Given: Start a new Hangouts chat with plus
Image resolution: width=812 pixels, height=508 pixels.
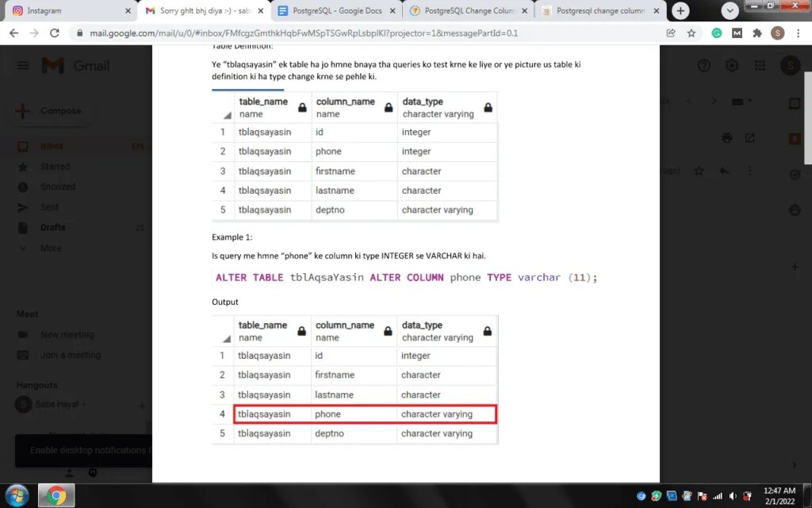Looking at the screenshot, I should [141, 405].
